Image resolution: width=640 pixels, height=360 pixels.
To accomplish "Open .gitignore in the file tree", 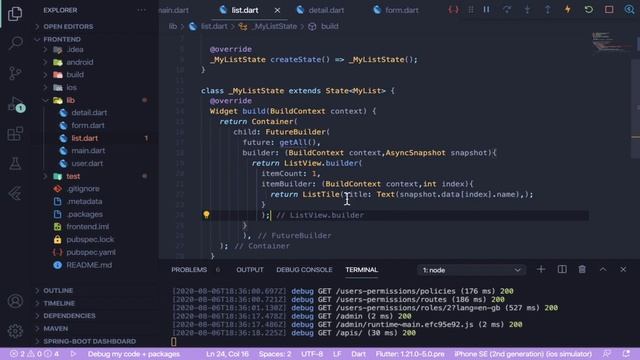I will coord(83,189).
